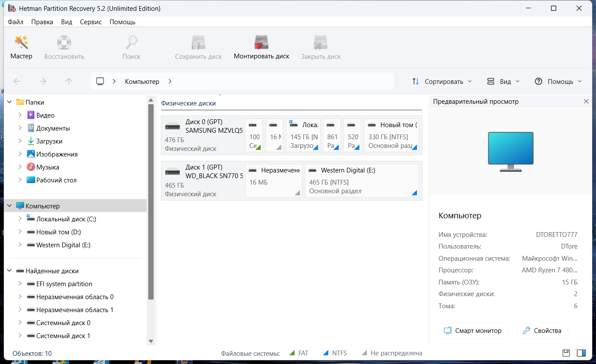Select Системный диск 1 in the tree

coord(63,336)
